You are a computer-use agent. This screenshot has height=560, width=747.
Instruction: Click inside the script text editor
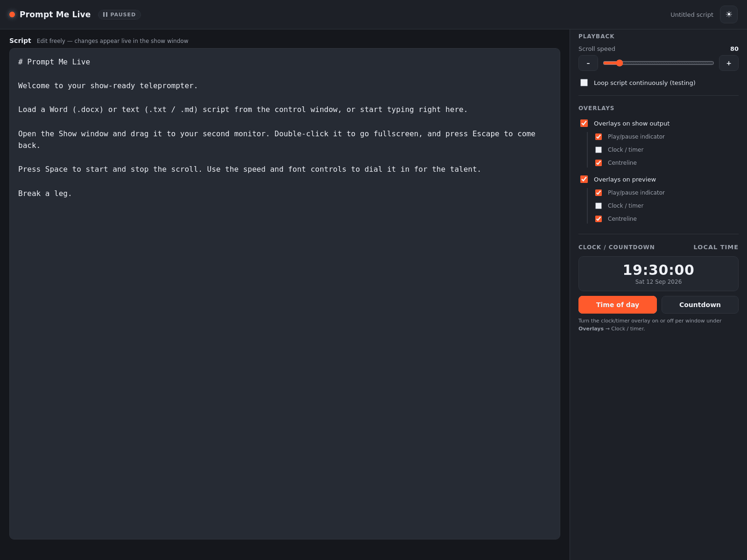285,294
